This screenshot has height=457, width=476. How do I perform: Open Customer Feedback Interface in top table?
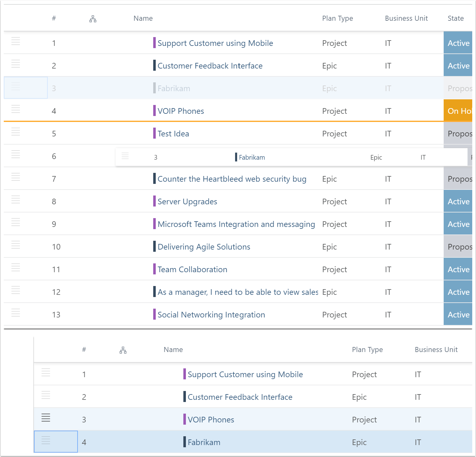tap(210, 66)
